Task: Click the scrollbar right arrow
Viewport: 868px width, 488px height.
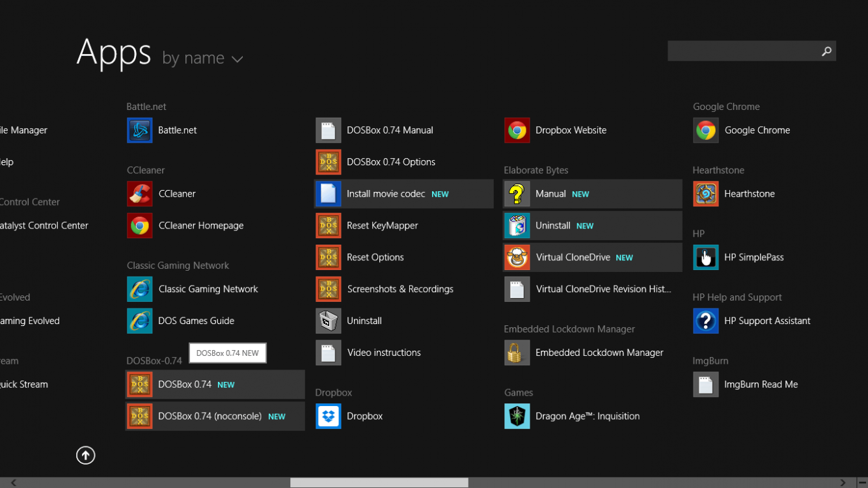Action: pyautogui.click(x=843, y=483)
